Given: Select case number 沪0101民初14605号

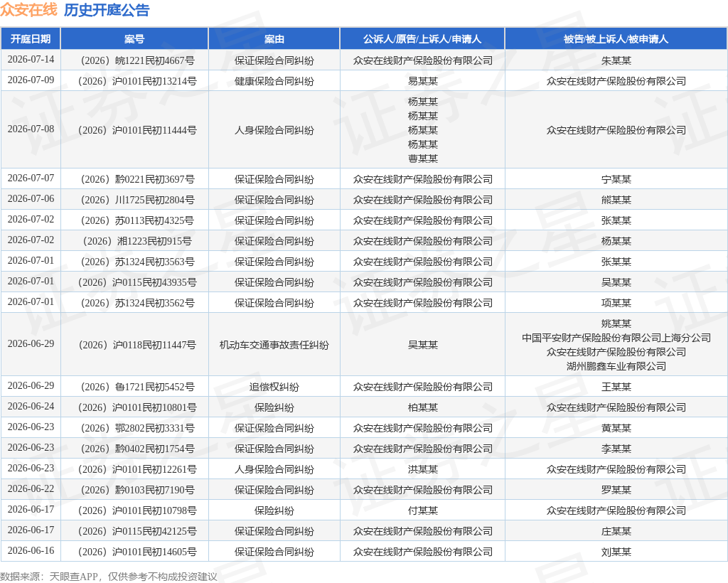Looking at the screenshot, I should click(x=137, y=552).
